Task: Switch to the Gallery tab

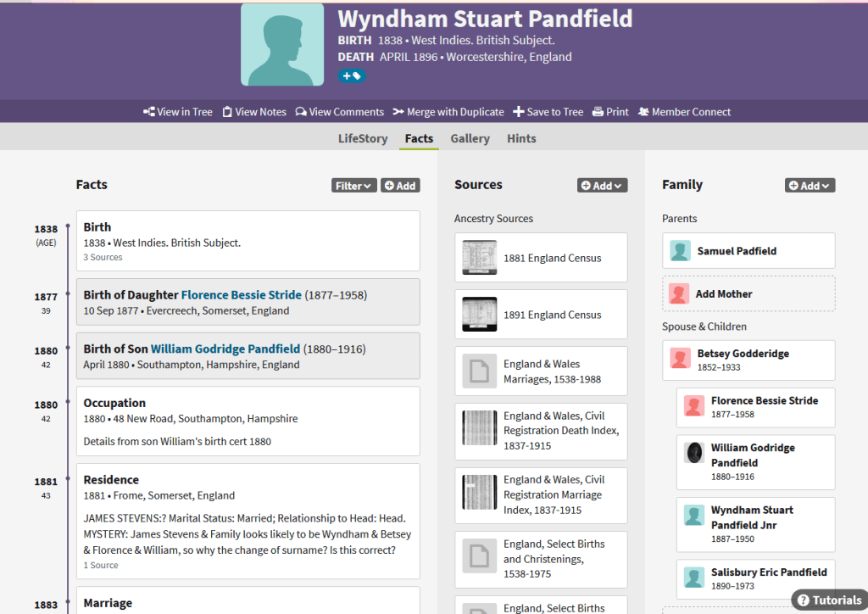Action: [x=470, y=138]
